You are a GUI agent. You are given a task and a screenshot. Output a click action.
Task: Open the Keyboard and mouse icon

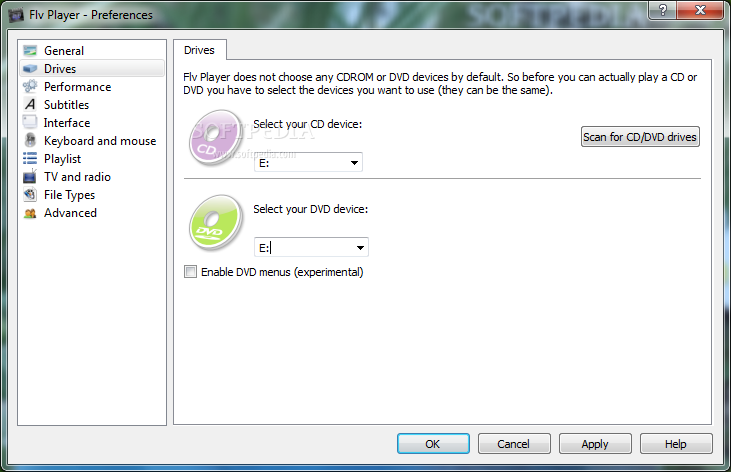pos(30,140)
